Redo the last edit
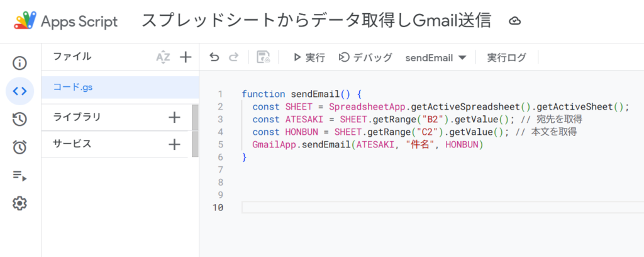 [234, 57]
